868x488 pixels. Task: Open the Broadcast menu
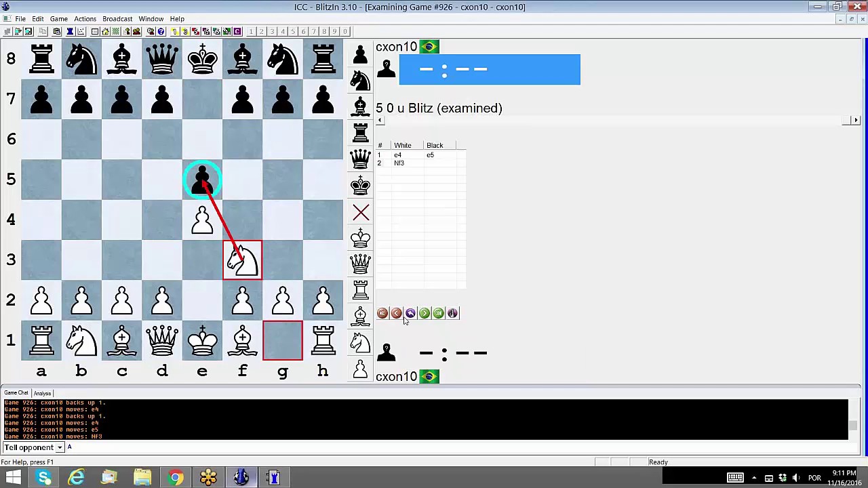(117, 19)
